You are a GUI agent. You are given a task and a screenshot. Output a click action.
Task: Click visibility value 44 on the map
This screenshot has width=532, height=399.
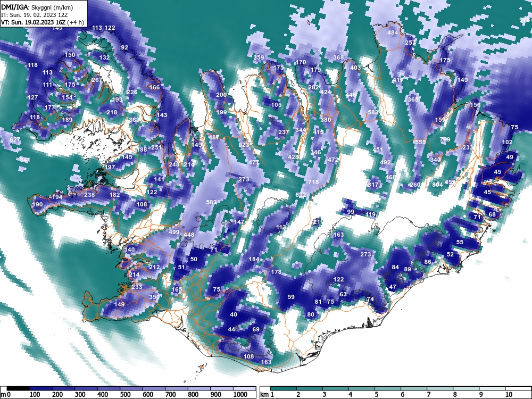tap(231, 329)
